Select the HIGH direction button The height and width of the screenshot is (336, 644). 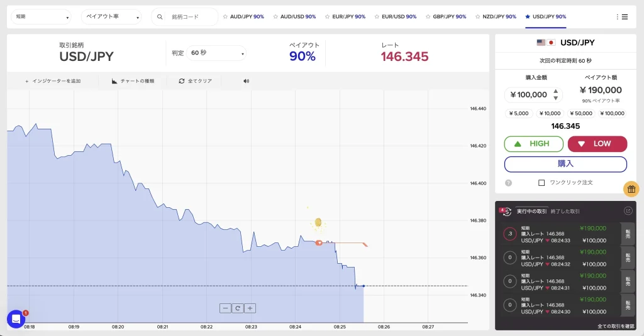click(x=533, y=144)
